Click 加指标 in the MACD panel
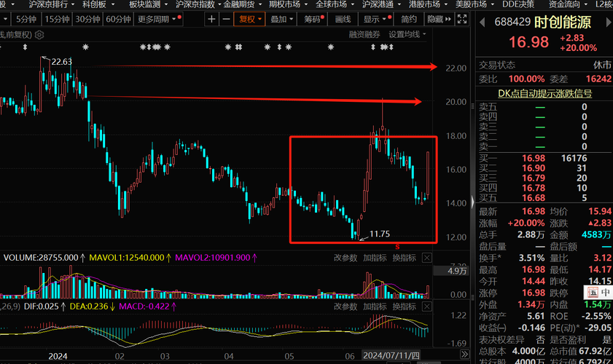The height and width of the screenshot is (364, 613). 375,306
